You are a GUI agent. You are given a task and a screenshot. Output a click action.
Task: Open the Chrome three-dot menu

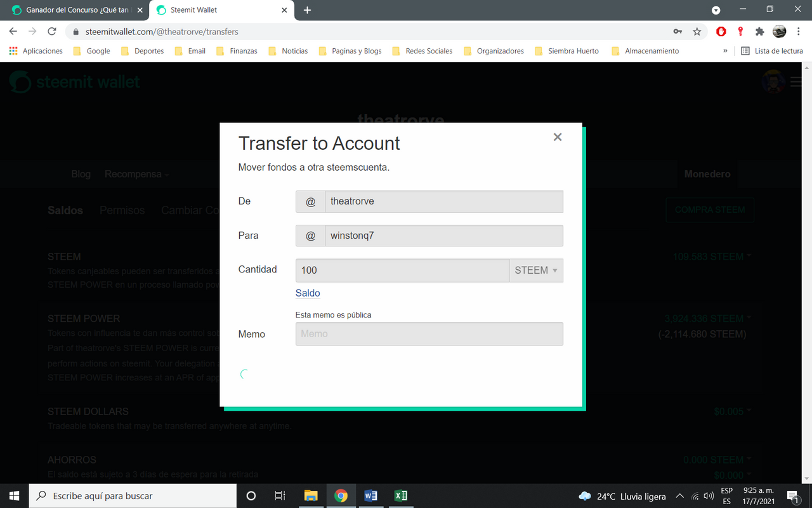(x=799, y=31)
